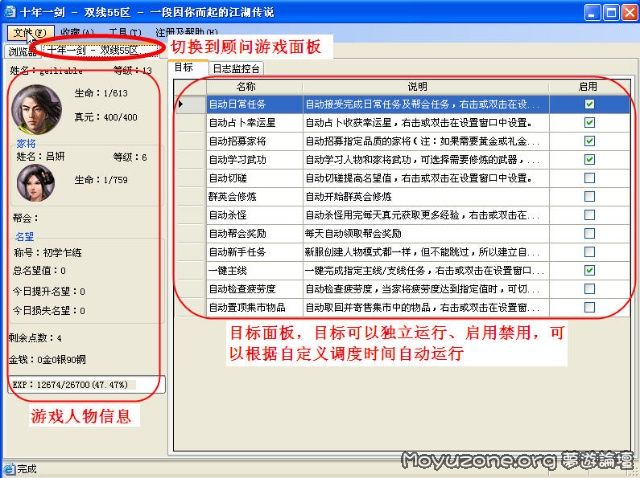Viewport: 640px width, 478px height.
Task: Click description starting '一键完成指定主线/支线任务'
Action: [424, 270]
